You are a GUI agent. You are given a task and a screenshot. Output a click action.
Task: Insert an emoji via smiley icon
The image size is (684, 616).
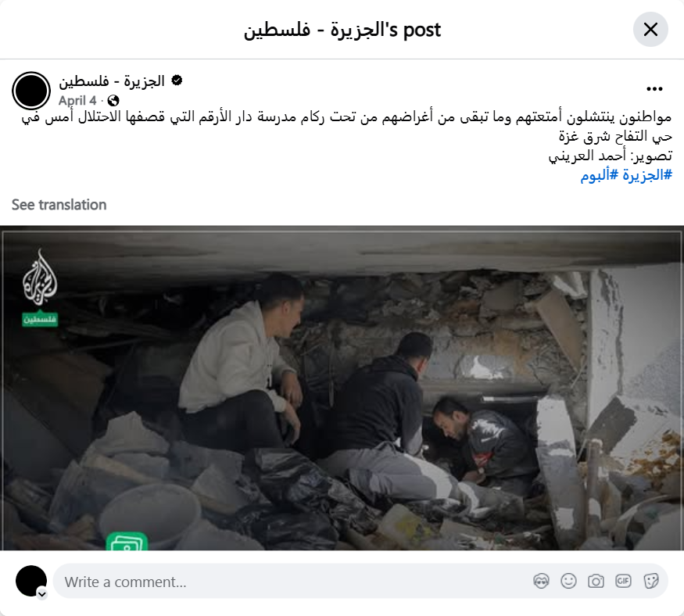pos(568,581)
